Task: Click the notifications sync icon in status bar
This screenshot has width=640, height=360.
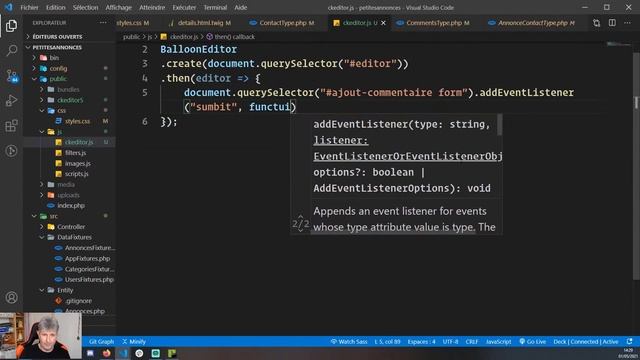Action: tap(629, 341)
